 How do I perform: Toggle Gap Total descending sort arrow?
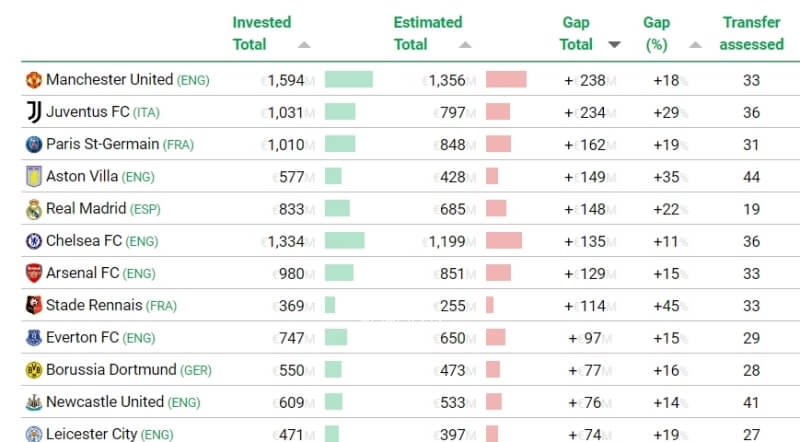(614, 45)
